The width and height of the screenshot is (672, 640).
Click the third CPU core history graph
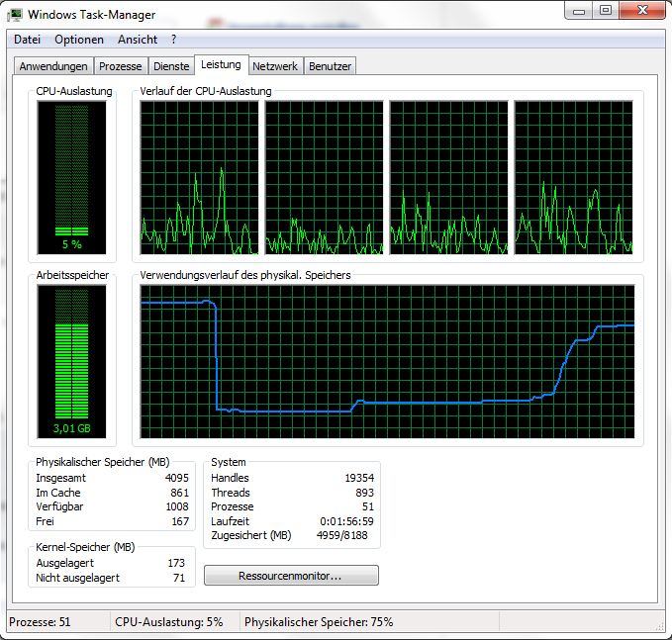(x=448, y=178)
